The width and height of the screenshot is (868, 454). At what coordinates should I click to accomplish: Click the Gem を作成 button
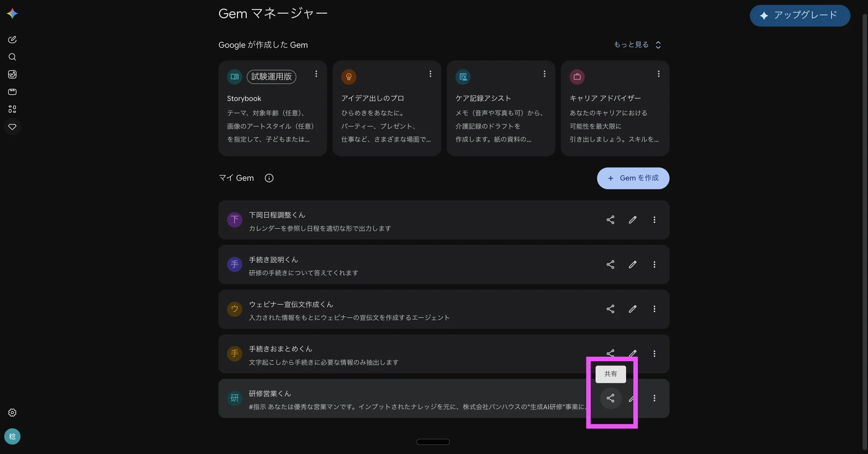[633, 178]
